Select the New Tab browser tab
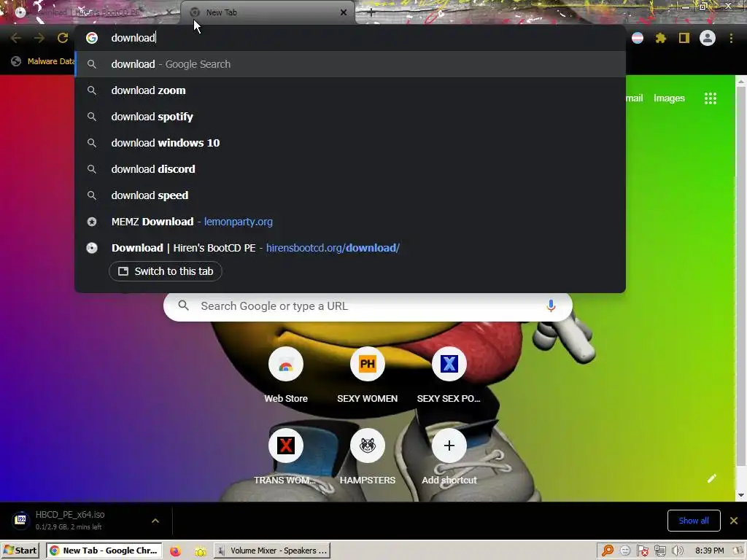The height and width of the screenshot is (560, 747). click(x=267, y=13)
